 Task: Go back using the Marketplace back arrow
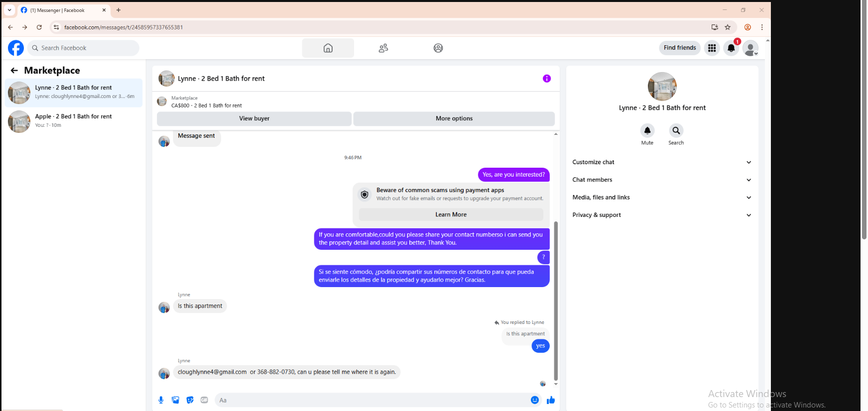(14, 71)
